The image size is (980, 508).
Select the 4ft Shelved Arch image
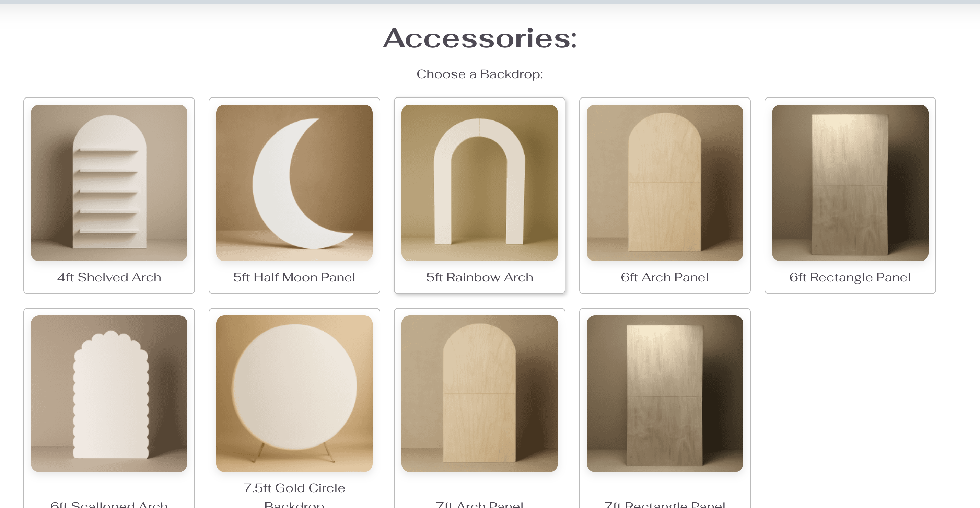pyautogui.click(x=109, y=183)
